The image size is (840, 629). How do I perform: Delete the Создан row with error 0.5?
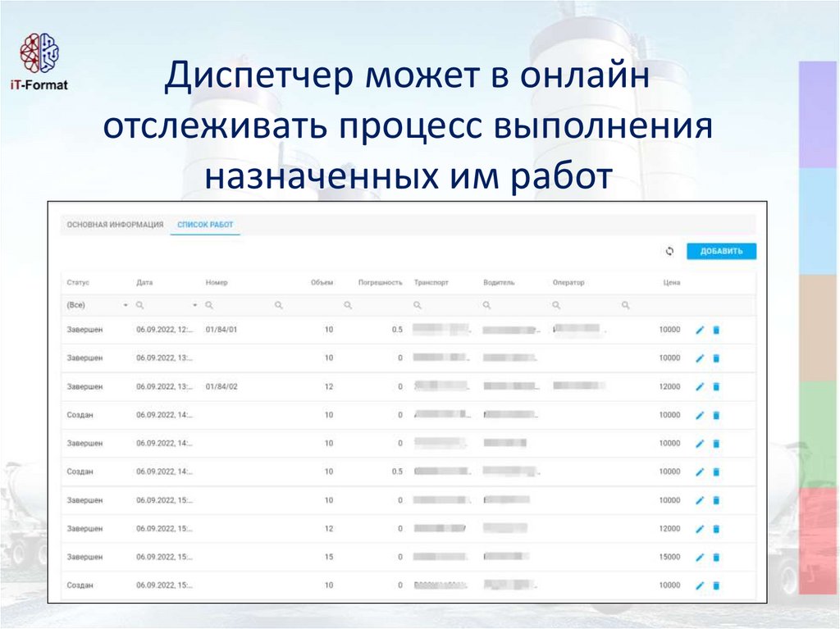click(x=716, y=472)
